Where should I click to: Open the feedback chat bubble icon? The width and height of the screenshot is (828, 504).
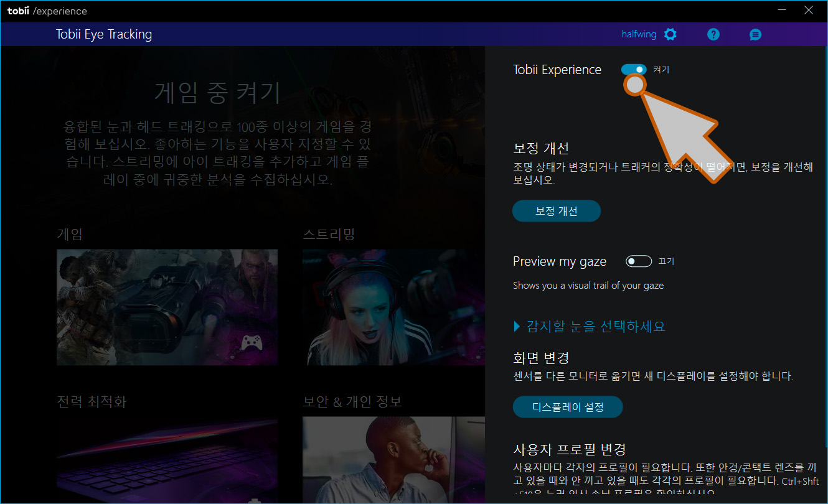coord(755,35)
